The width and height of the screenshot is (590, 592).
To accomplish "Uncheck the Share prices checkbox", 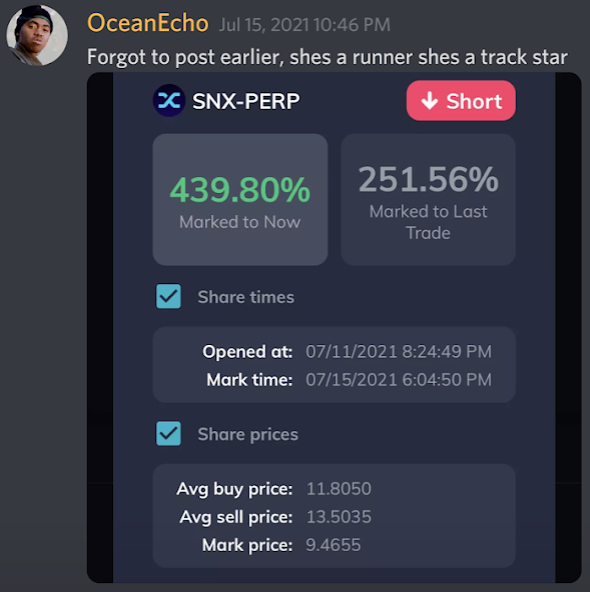I will tap(168, 433).
